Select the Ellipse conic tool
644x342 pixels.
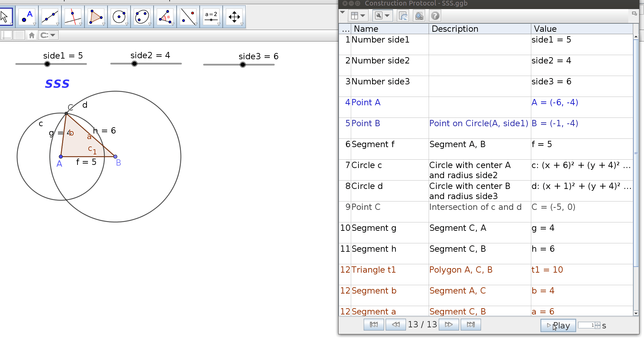142,17
